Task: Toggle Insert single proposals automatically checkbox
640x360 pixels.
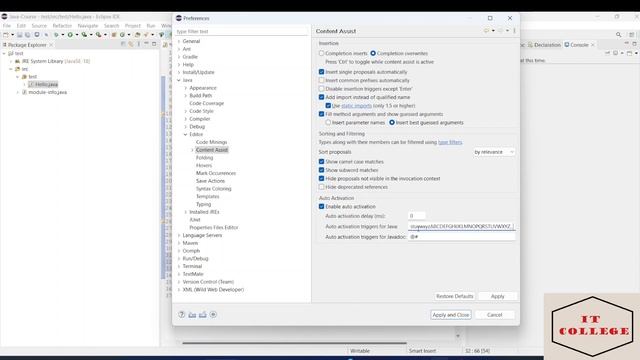Action: coord(322,72)
